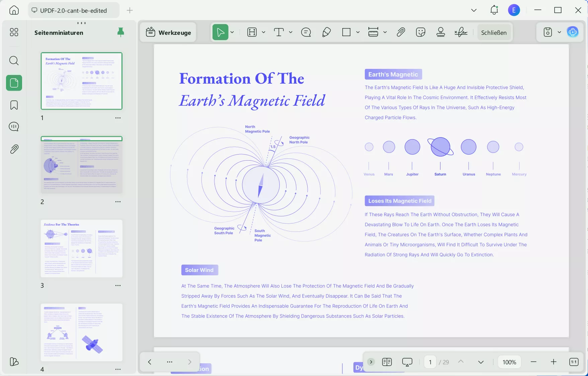Select the cursor selection tool

point(221,32)
